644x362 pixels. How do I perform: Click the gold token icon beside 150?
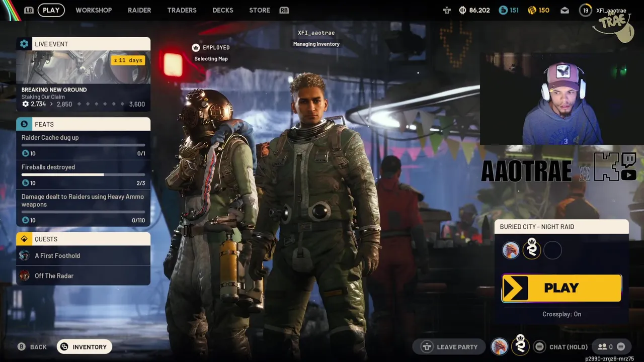532,10
